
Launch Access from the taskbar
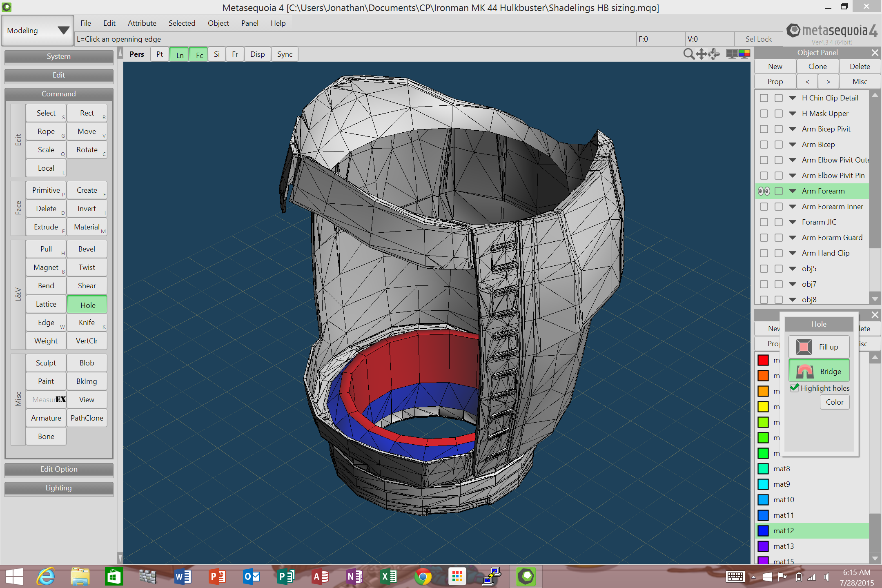point(320,577)
